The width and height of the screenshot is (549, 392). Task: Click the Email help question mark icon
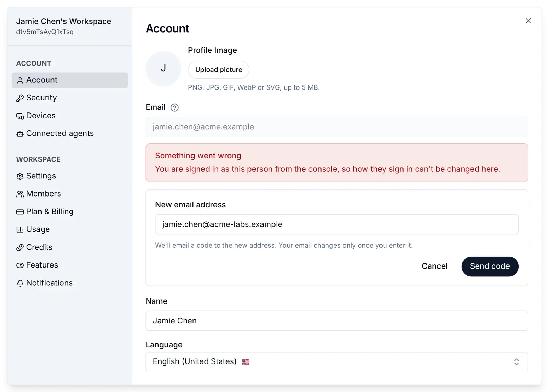[175, 108]
